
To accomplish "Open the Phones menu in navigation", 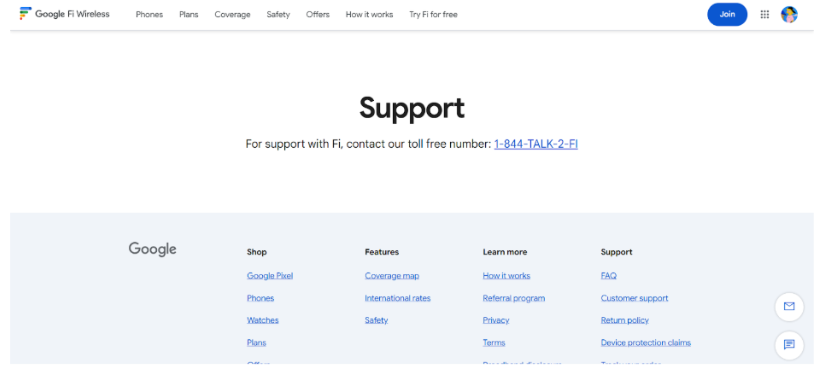I will [x=149, y=15].
